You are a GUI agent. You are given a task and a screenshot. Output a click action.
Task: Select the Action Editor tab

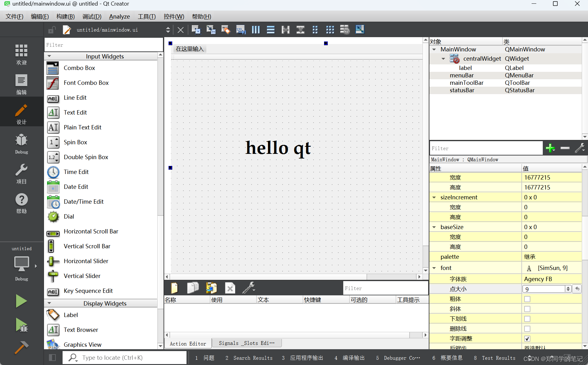pyautogui.click(x=188, y=344)
